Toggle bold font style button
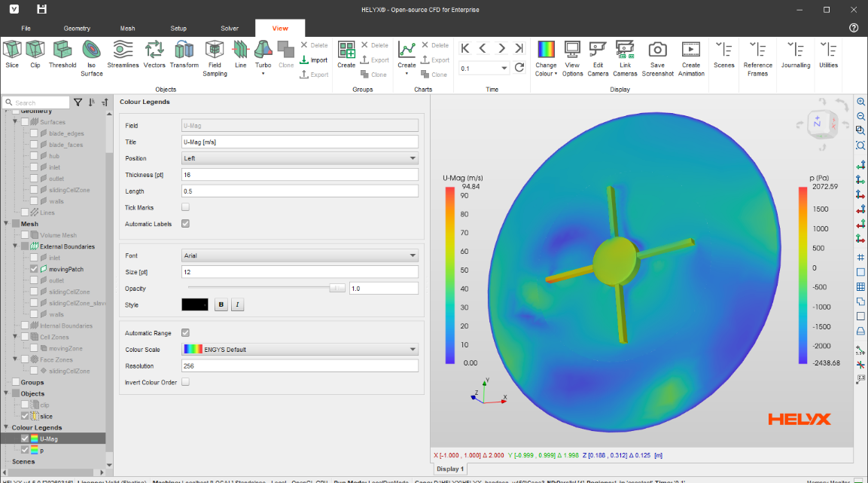 221,304
